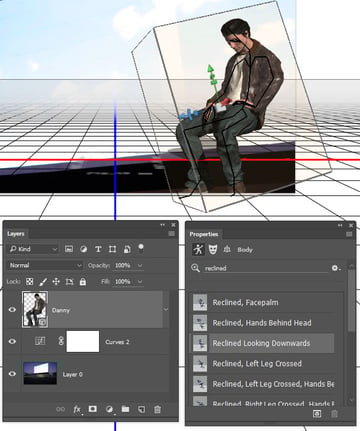Open the Kind filter dropdown
360x431 pixels.
click(33, 249)
